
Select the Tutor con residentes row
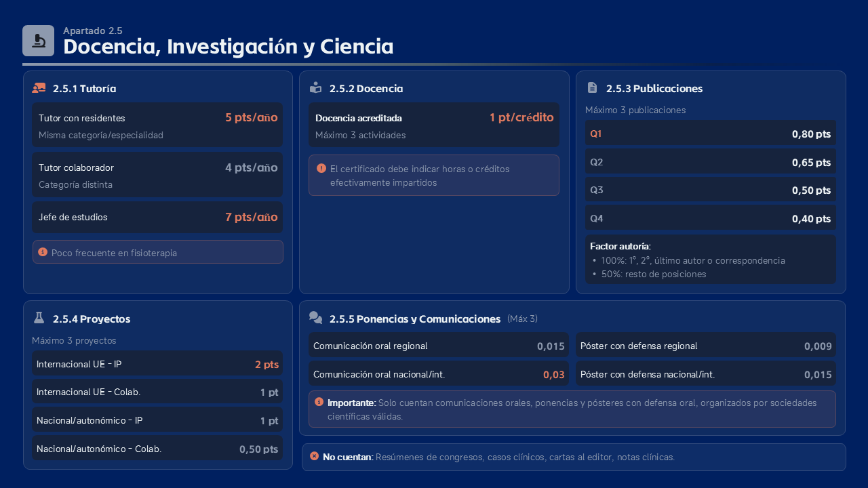[x=157, y=125]
